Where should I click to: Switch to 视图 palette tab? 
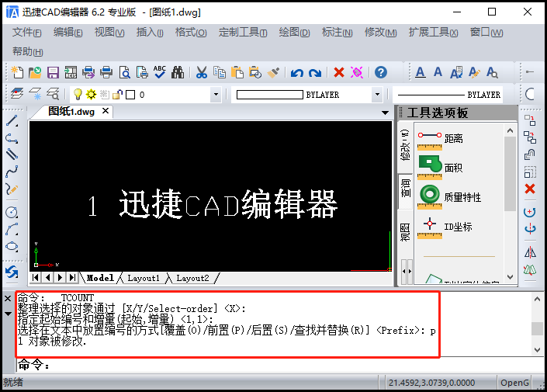pos(405,232)
